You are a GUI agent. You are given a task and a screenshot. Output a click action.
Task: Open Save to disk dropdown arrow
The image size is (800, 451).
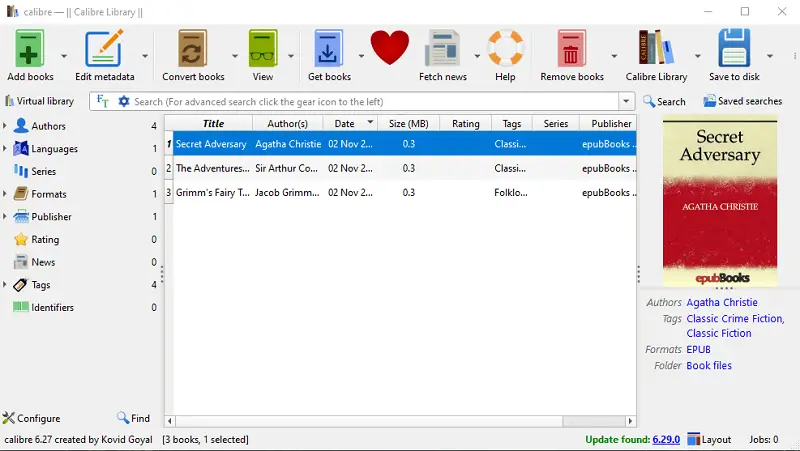point(770,56)
